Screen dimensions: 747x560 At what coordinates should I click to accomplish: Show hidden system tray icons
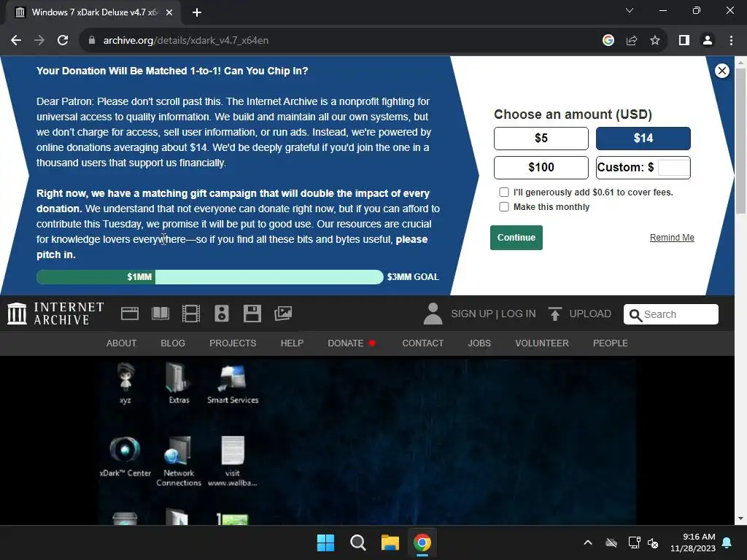(x=588, y=542)
